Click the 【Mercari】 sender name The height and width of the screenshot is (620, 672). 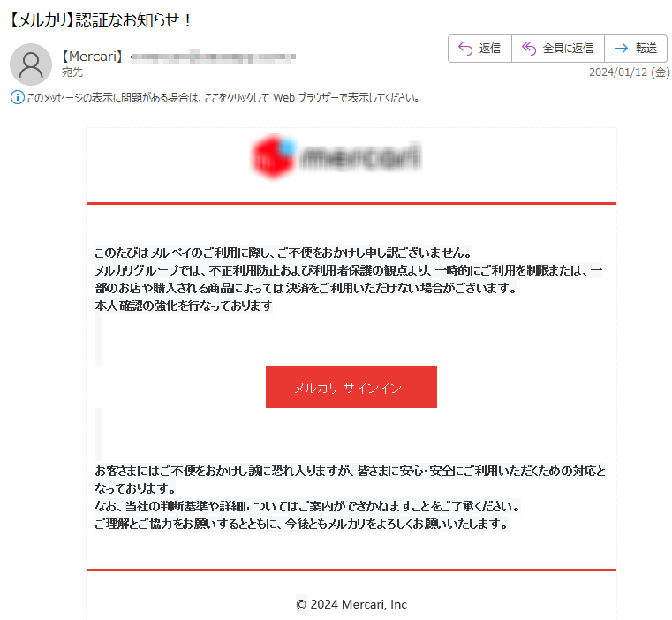pos(92,57)
